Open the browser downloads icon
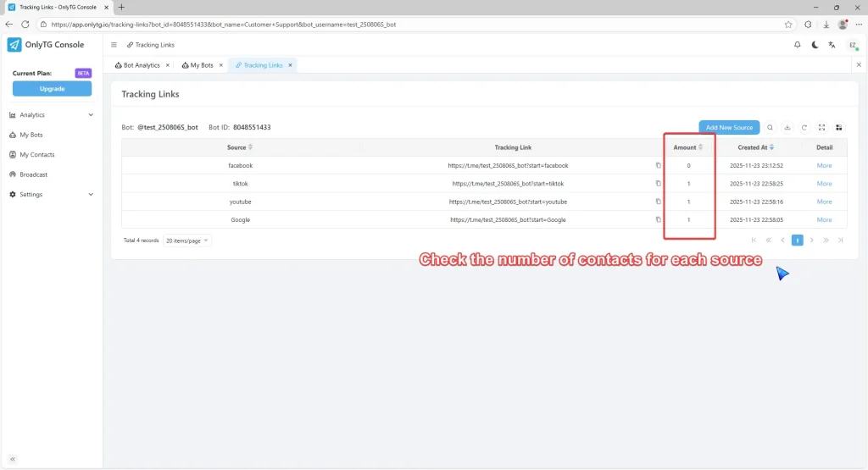The height and width of the screenshot is (470, 868). (826, 25)
